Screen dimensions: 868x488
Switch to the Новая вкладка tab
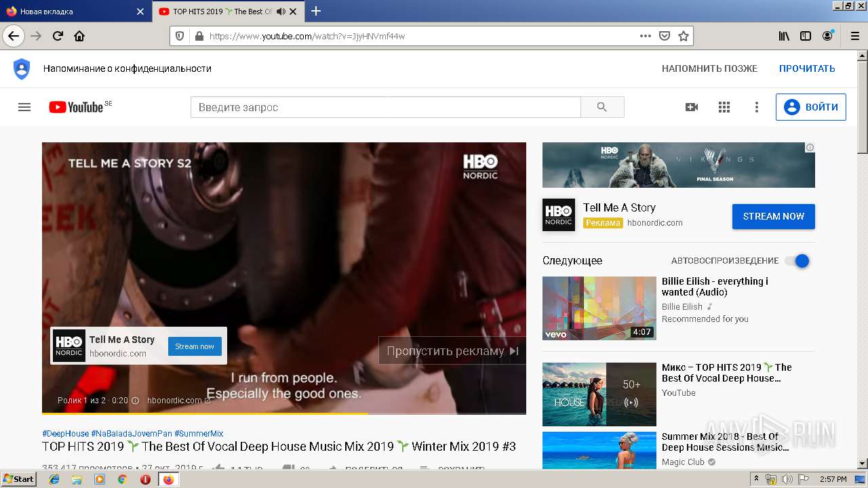[x=75, y=12]
